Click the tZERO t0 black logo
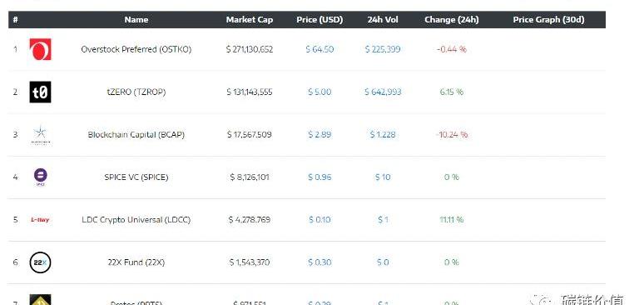This screenshot has height=305, width=644. (40, 92)
